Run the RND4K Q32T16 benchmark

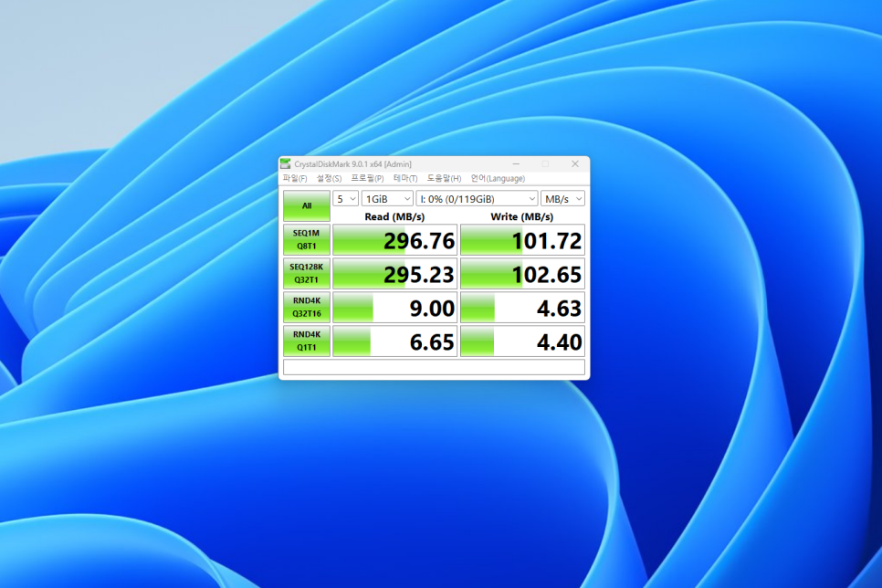pyautogui.click(x=307, y=307)
